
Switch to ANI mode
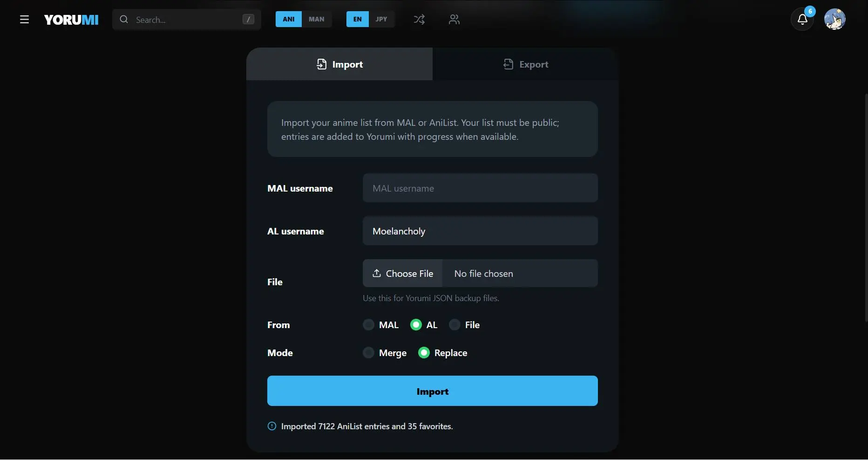click(289, 19)
